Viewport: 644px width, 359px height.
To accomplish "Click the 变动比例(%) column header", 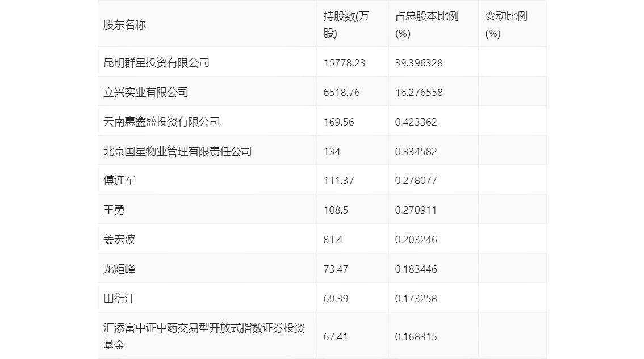I will tap(506, 24).
